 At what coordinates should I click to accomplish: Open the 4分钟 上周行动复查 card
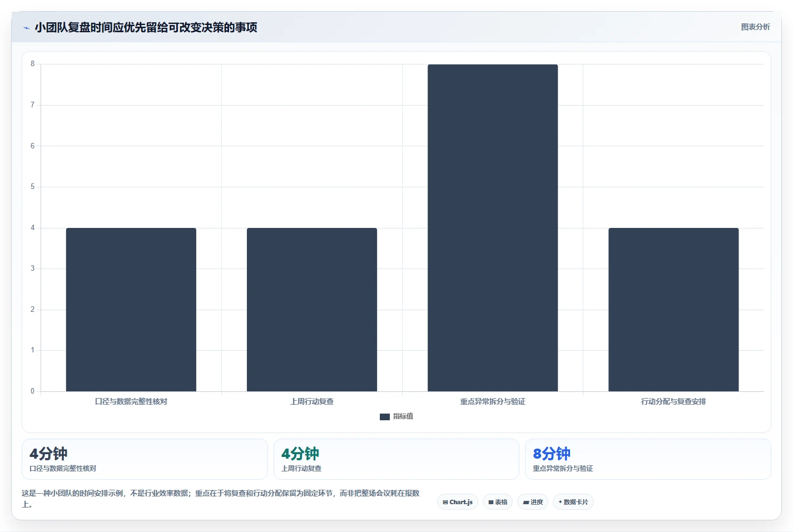point(396,459)
